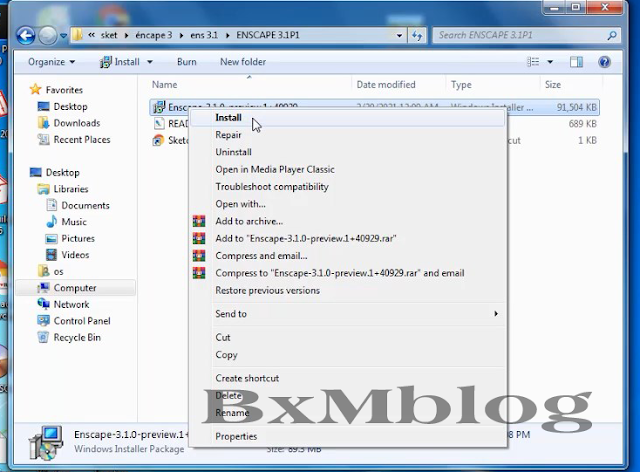Select the 'ens 3.1' breadcrumb segment
640x472 pixels.
pyautogui.click(x=204, y=35)
